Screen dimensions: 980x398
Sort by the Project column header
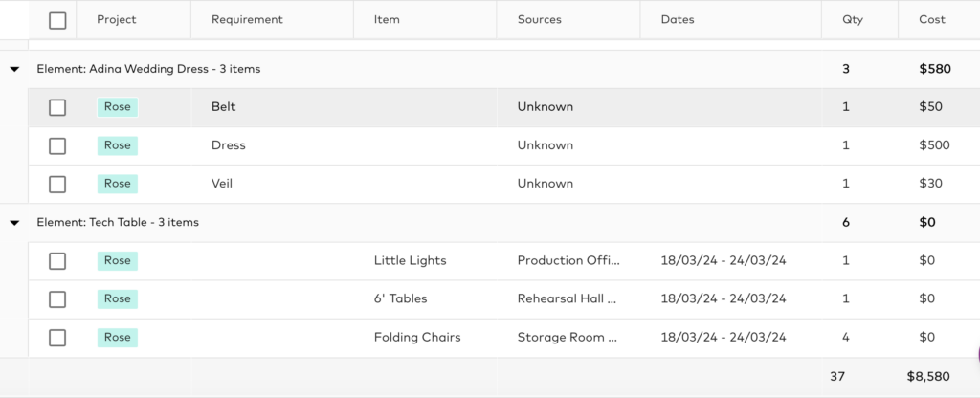[x=117, y=19]
